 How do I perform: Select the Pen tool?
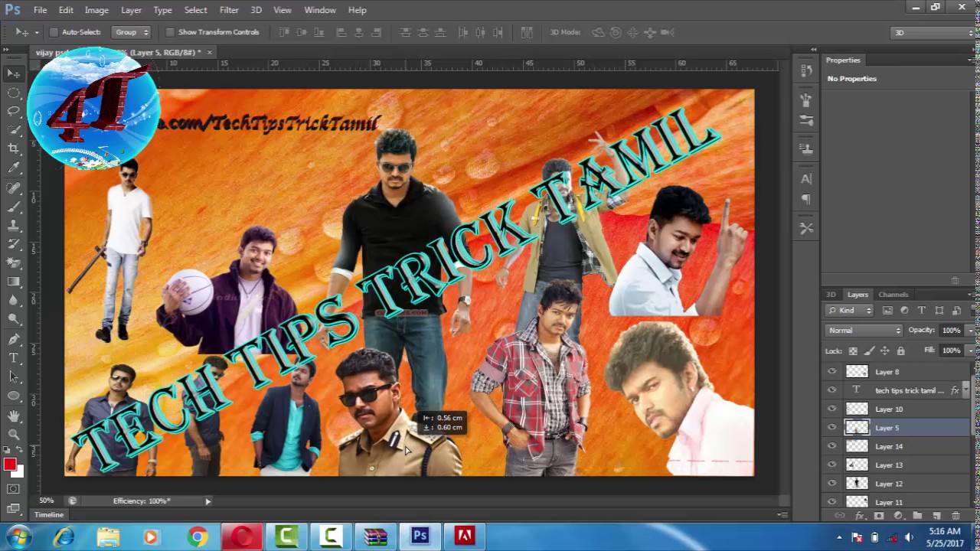point(14,339)
